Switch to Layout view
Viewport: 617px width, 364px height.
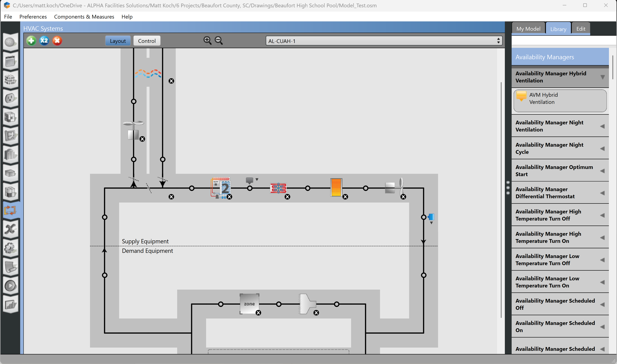(118, 41)
